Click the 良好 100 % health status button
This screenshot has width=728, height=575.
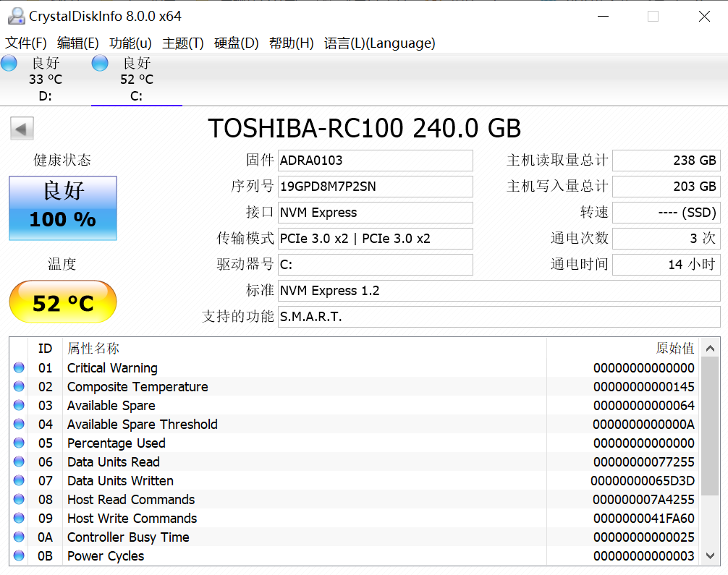[x=63, y=208]
